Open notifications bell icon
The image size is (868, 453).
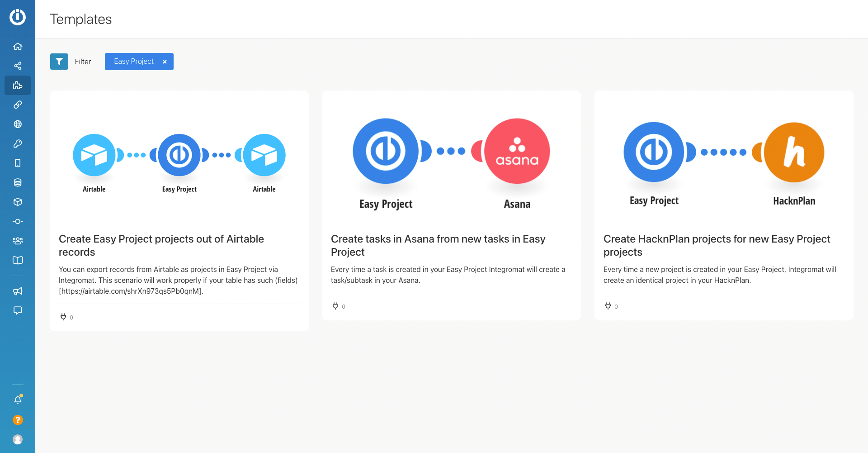pyautogui.click(x=18, y=400)
